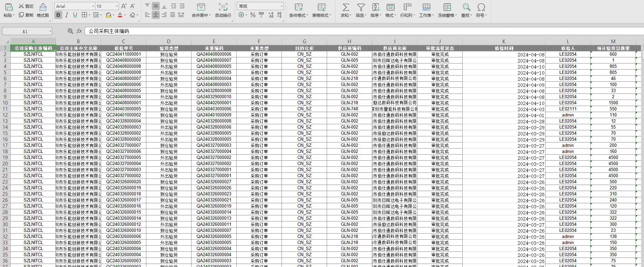Screen dimensions: 644x267
Task: Click the Wrap Text (自动换行) button
Action: tap(223, 7)
